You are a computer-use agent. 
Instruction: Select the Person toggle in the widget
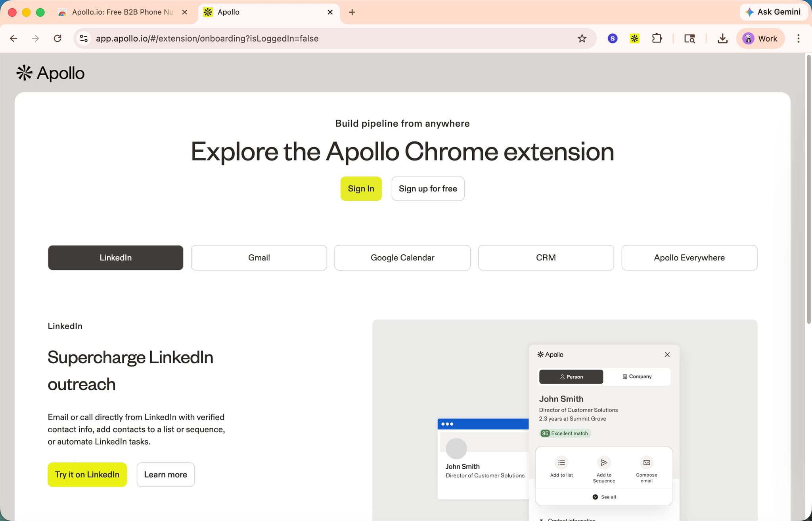[x=571, y=376]
